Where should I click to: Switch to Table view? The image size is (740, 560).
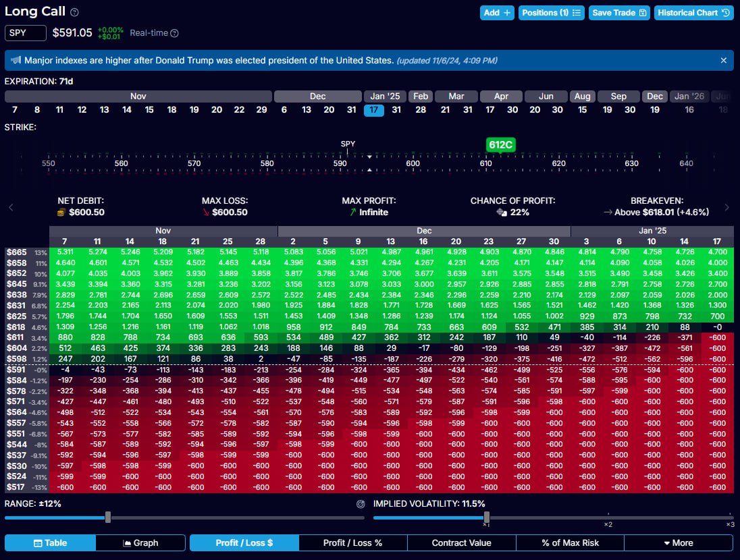50,542
